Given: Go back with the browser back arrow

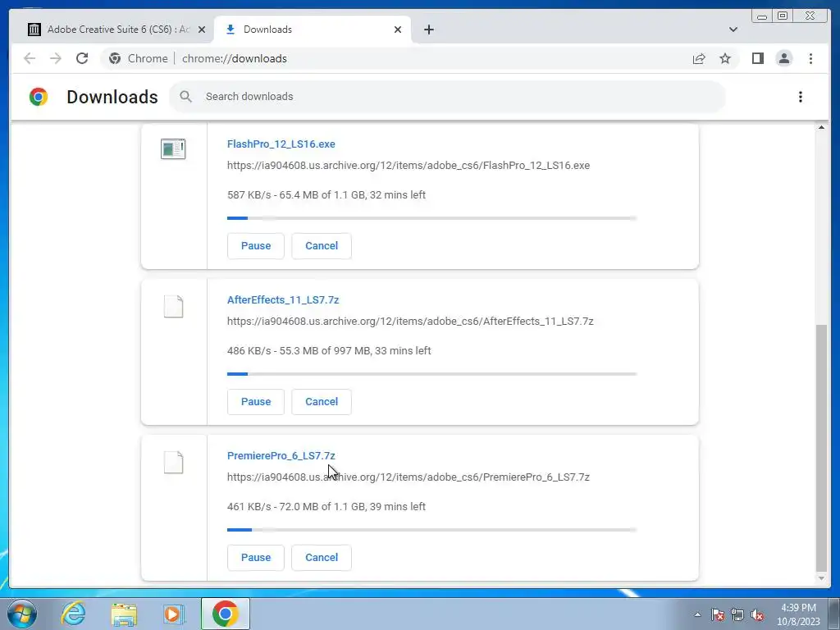Looking at the screenshot, I should tap(30, 58).
